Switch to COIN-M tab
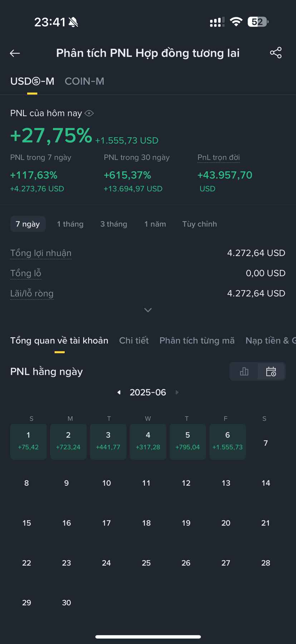 pyautogui.click(x=84, y=81)
